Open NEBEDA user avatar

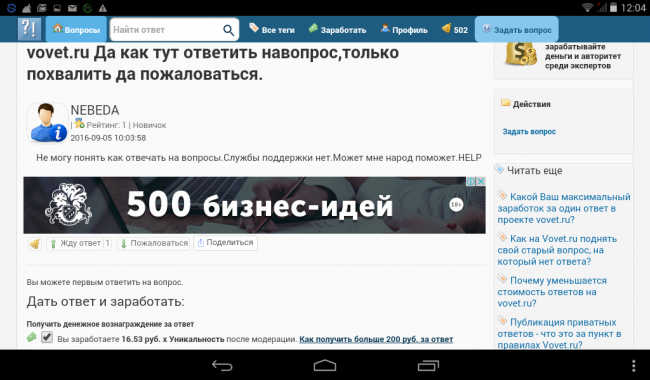click(47, 123)
